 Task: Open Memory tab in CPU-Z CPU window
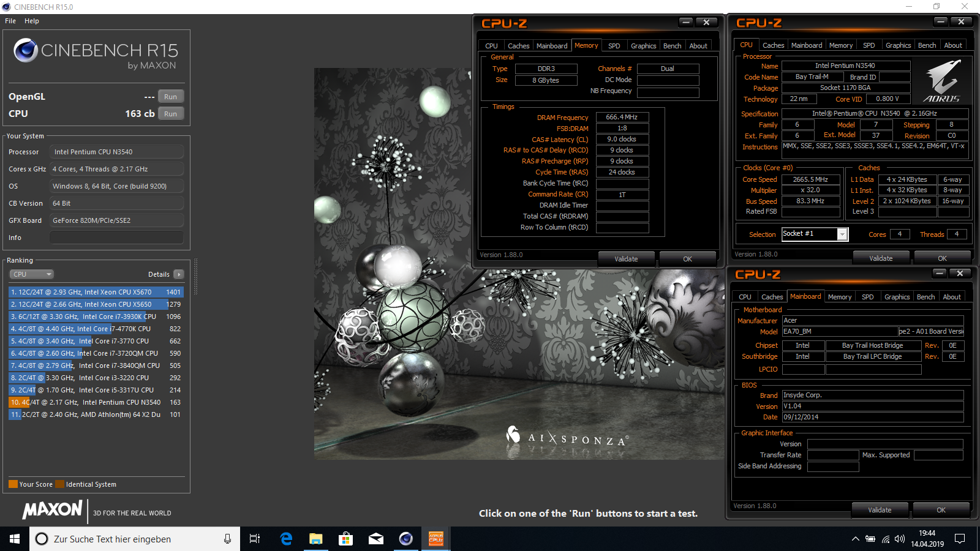[x=841, y=45]
